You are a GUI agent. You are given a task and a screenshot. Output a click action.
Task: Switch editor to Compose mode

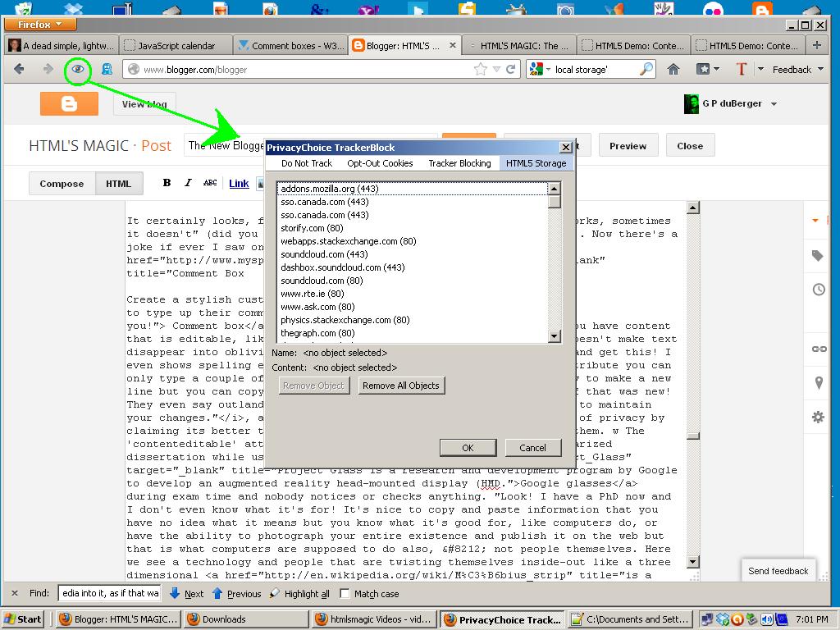pyautogui.click(x=62, y=184)
